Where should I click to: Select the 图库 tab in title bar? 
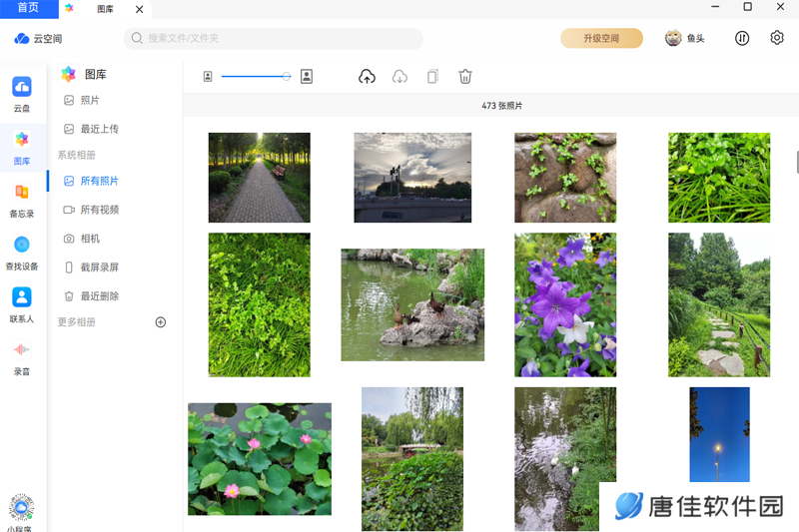click(x=105, y=9)
